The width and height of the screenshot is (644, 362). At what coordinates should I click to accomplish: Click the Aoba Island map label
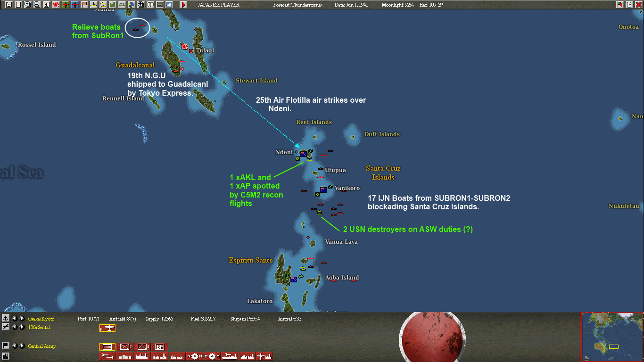[342, 278]
